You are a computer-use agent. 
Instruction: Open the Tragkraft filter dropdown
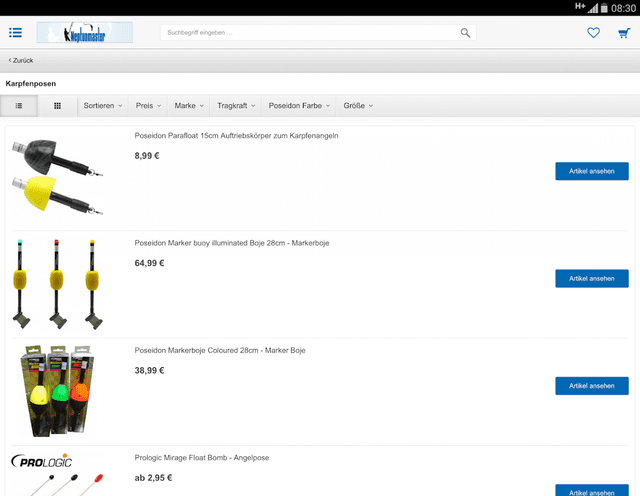(236, 106)
